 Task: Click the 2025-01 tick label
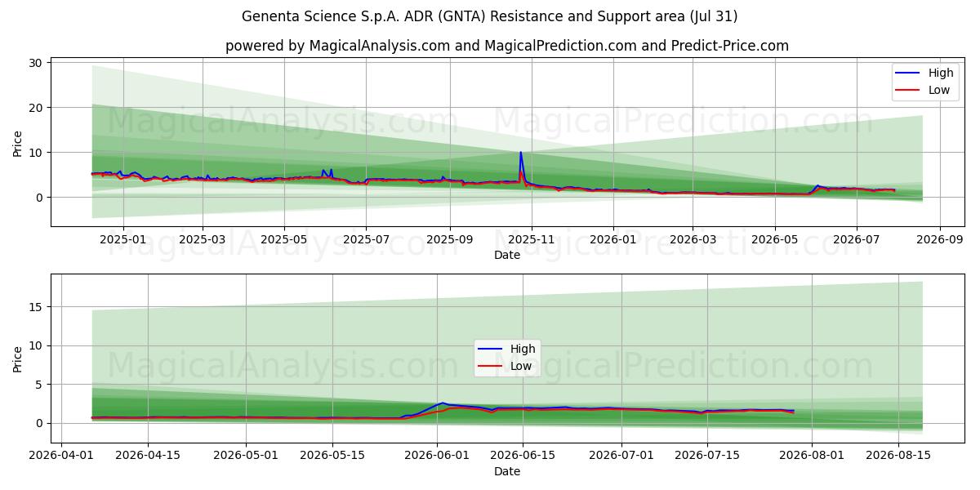click(122, 239)
